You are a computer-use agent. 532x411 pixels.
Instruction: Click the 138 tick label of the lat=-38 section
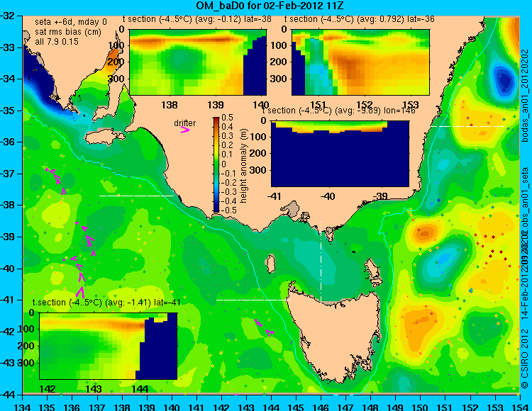point(170,105)
